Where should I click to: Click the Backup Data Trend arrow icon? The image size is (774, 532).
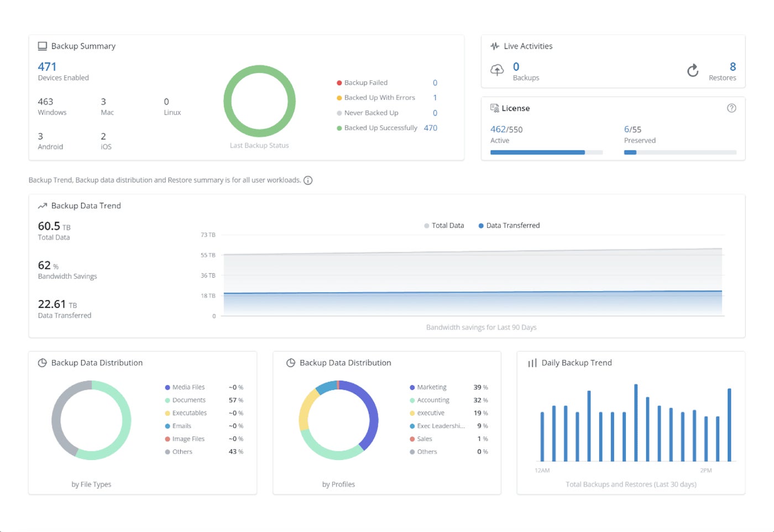pos(42,206)
